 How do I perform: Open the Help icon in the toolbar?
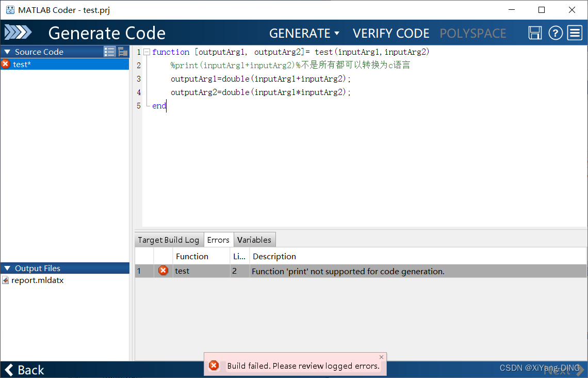[x=556, y=33]
